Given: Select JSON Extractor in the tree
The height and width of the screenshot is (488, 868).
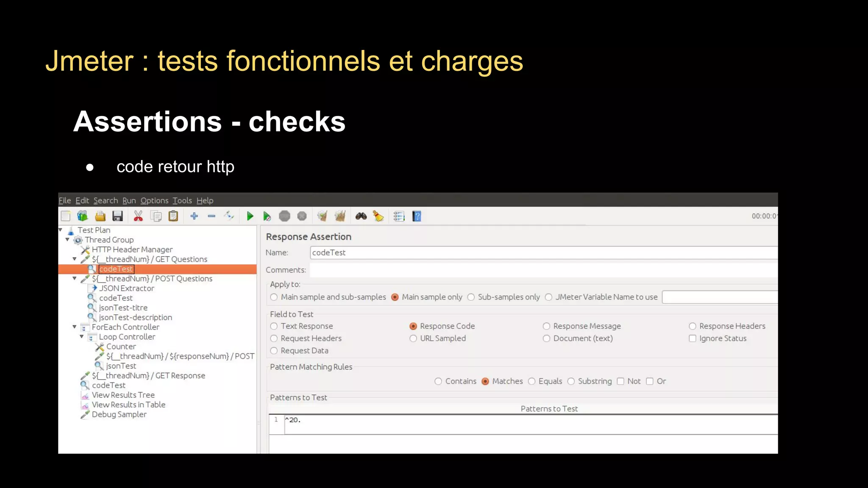Looking at the screenshot, I should 127,288.
